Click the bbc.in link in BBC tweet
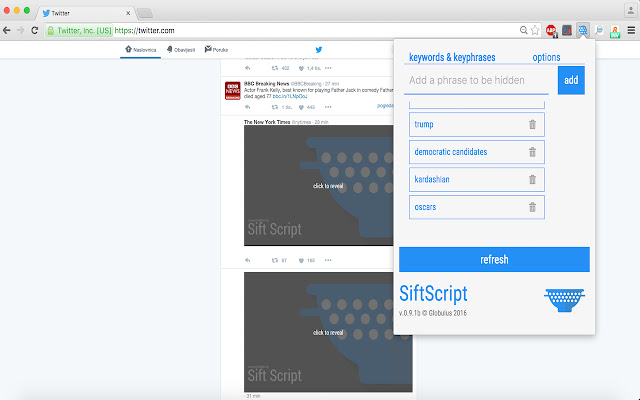This screenshot has width=640, height=400. [x=290, y=96]
